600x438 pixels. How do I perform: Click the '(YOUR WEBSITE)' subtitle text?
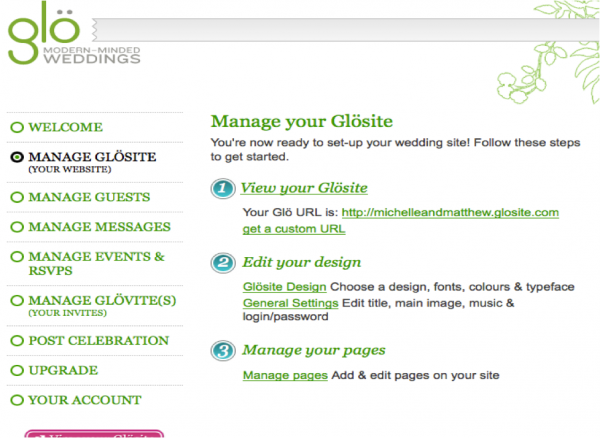click(70, 169)
